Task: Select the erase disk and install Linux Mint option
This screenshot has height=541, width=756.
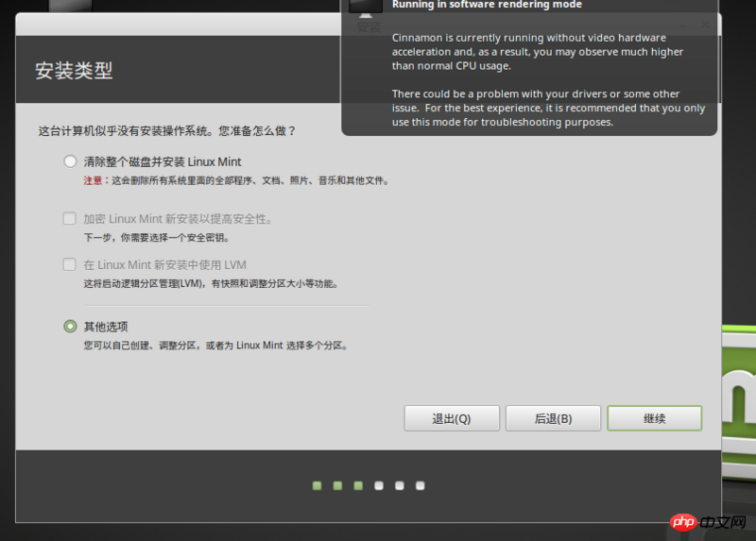Action: point(70,161)
